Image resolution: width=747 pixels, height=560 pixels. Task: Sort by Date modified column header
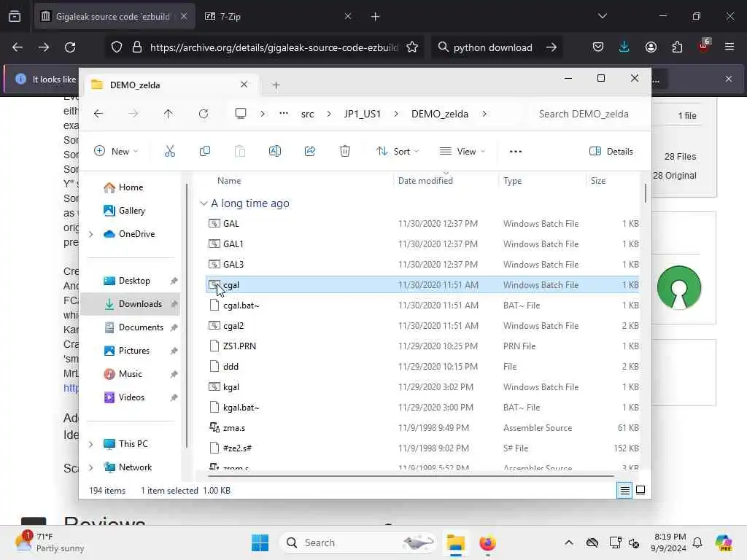(x=425, y=181)
